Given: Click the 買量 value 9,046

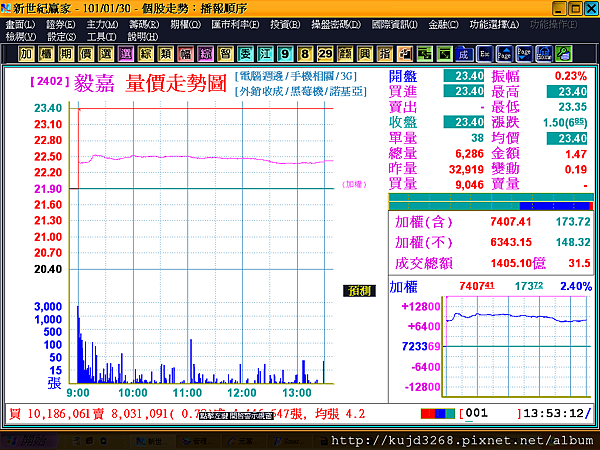Looking at the screenshot, I should [470, 185].
